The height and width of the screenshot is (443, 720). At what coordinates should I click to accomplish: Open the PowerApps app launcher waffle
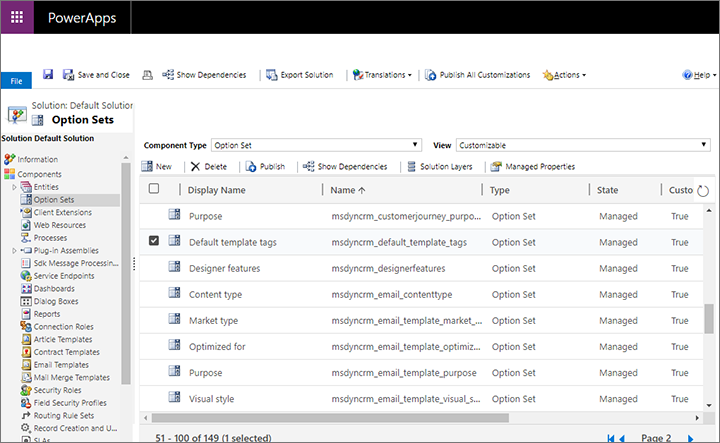coord(17,17)
